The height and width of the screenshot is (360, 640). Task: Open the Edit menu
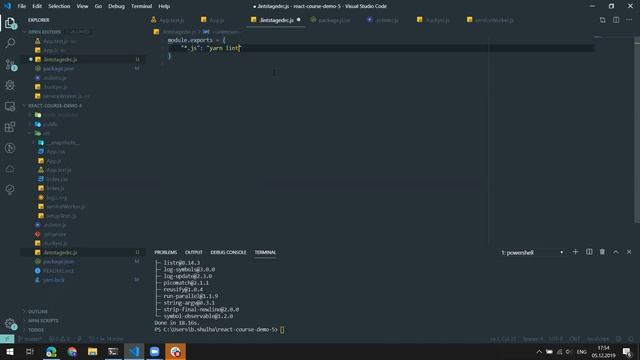pyautogui.click(x=37, y=6)
